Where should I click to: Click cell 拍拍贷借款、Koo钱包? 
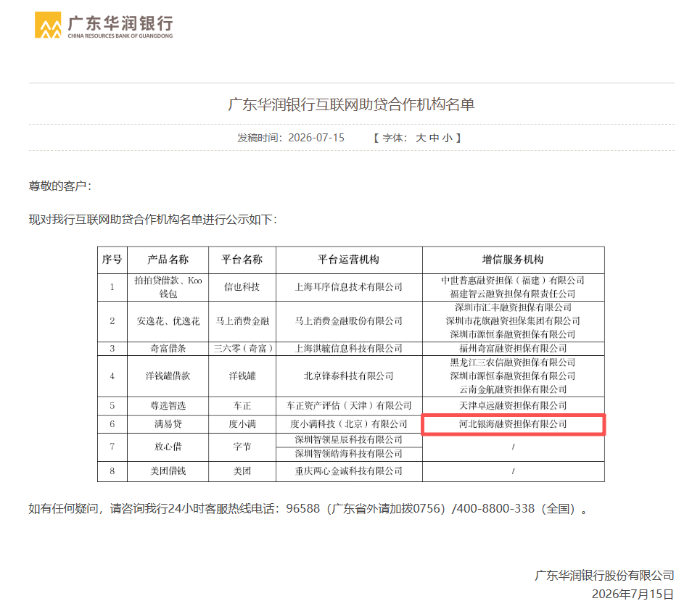click(x=168, y=287)
